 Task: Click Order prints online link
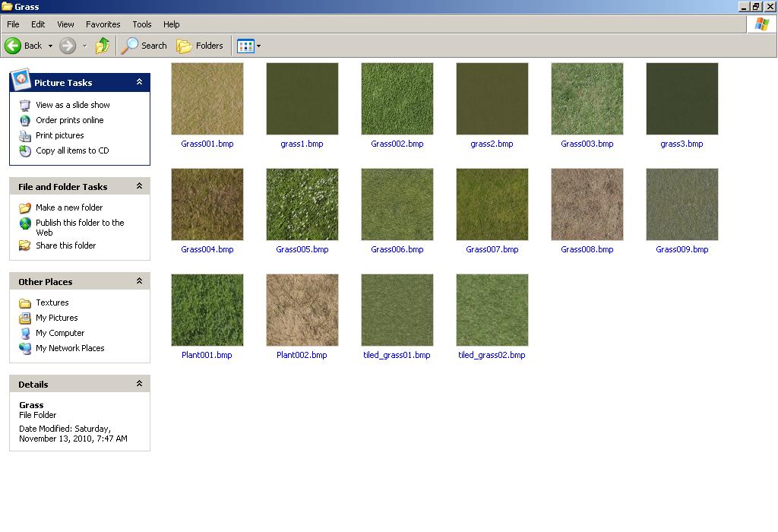[69, 120]
